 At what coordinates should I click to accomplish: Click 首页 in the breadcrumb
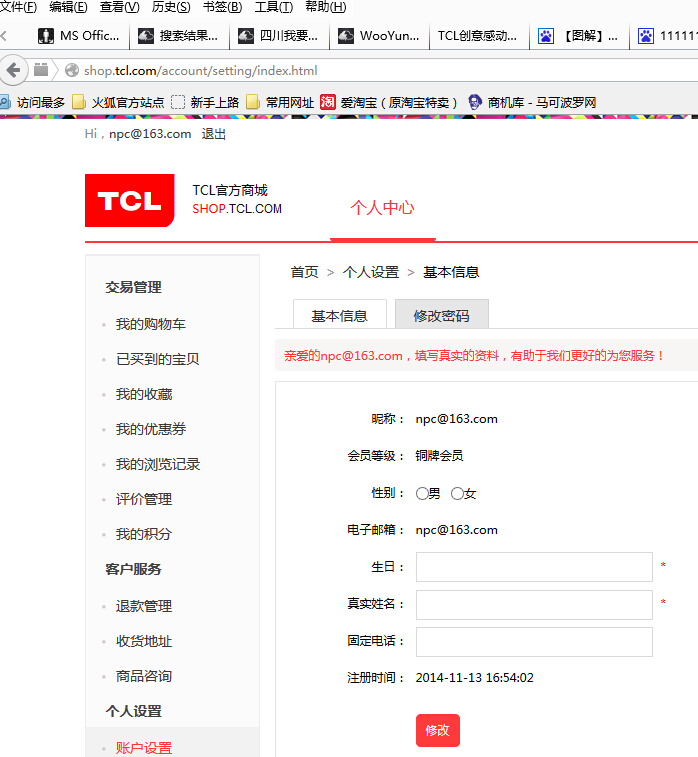click(x=305, y=272)
